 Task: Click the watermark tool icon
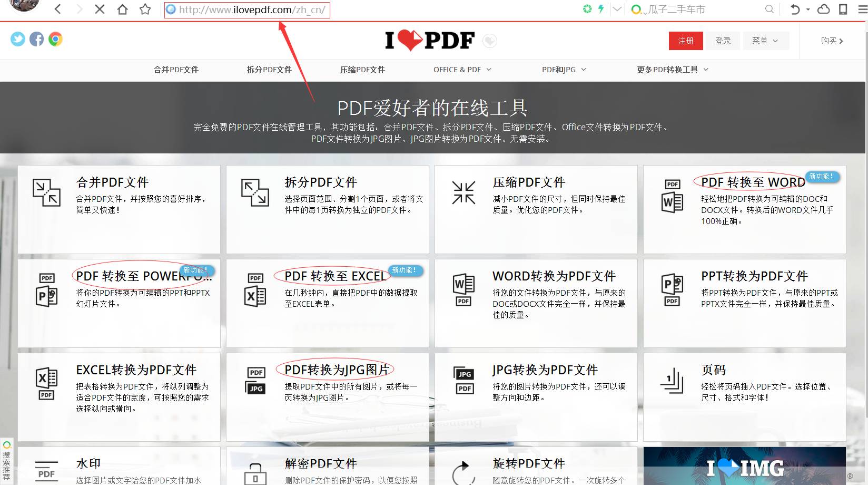pyautogui.click(x=46, y=471)
